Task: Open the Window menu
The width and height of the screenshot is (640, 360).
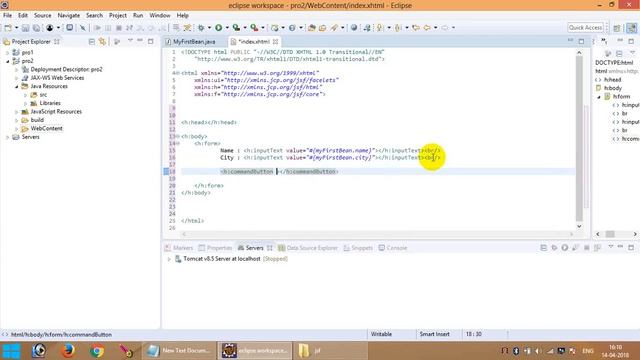Action: pos(160,16)
